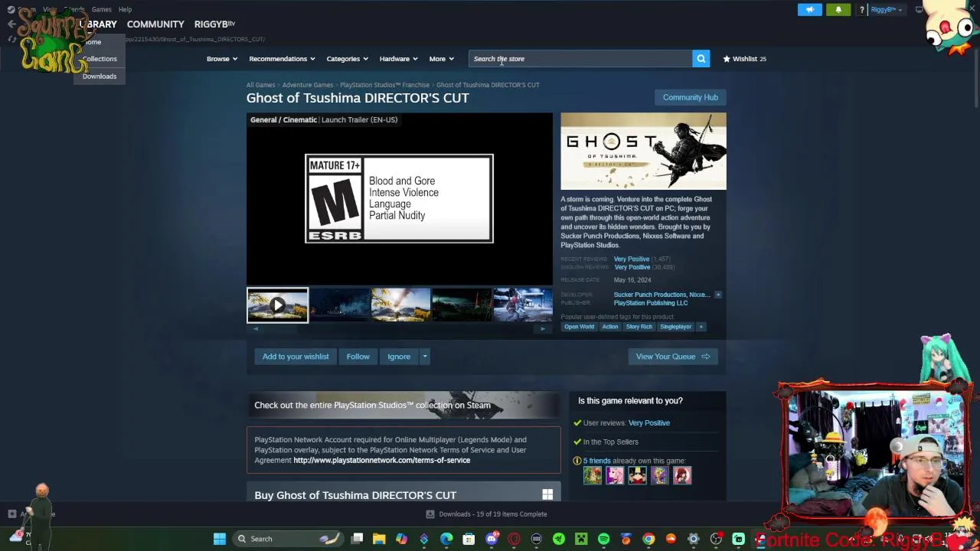980x551 pixels.
Task: Open the Steam announcements megaphone icon
Action: [809, 10]
